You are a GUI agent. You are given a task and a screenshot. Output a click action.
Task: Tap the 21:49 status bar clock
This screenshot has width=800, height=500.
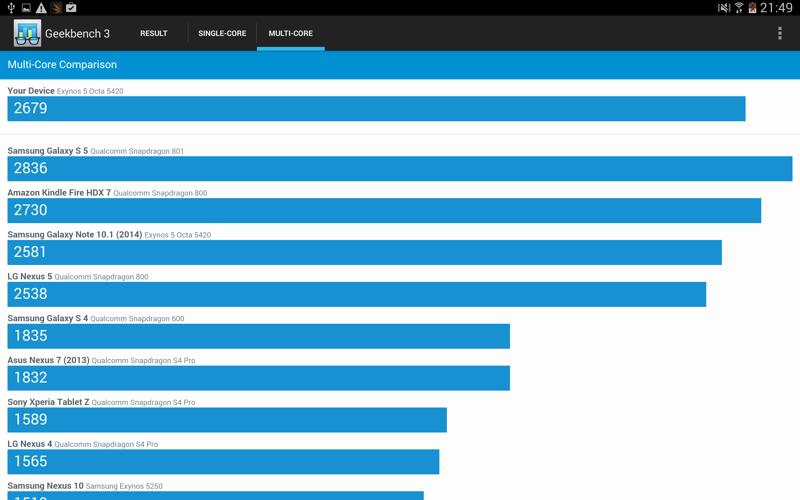pyautogui.click(x=776, y=8)
